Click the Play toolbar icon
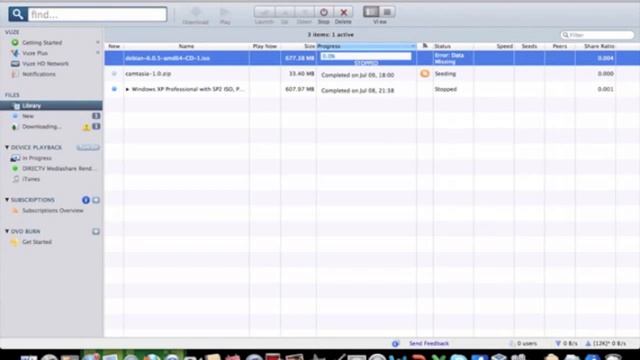 225,16
